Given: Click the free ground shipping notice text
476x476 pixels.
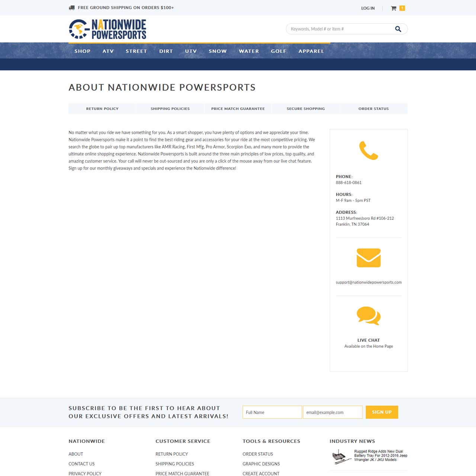Looking at the screenshot, I should click(126, 7).
